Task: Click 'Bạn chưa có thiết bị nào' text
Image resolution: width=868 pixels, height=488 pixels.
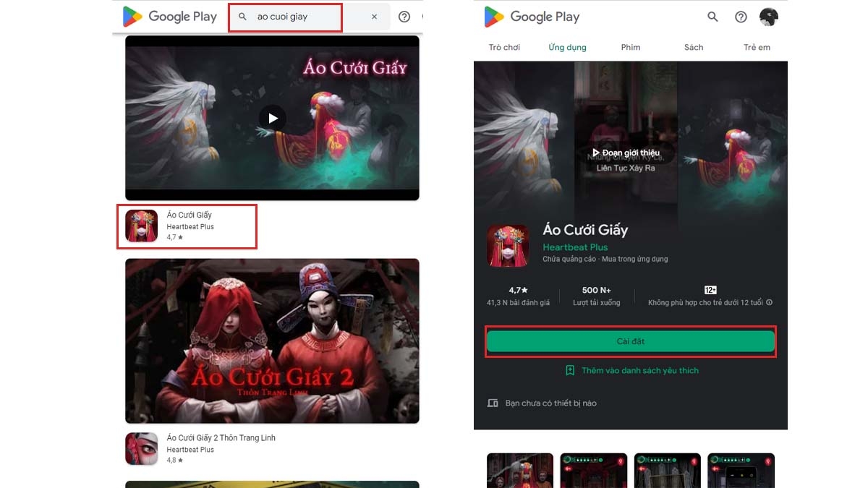Action: pyautogui.click(x=551, y=403)
